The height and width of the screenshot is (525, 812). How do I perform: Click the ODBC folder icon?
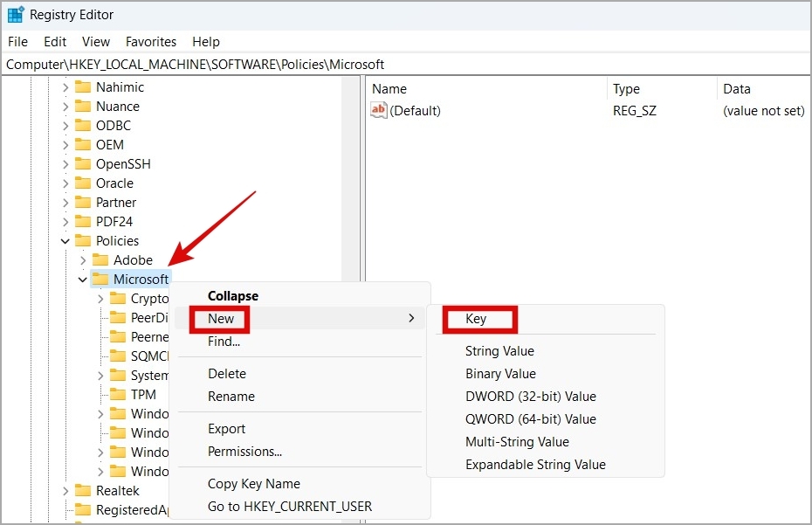(83, 125)
